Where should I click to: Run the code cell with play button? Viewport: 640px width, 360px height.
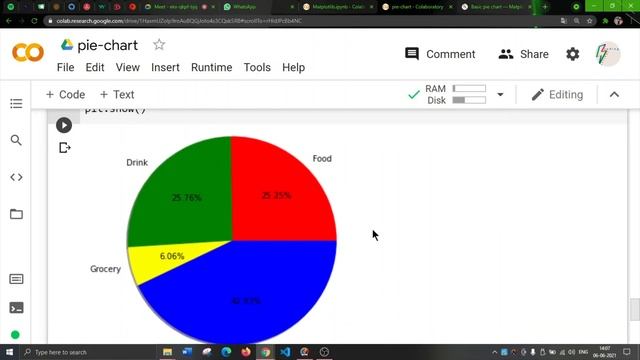pyautogui.click(x=64, y=125)
